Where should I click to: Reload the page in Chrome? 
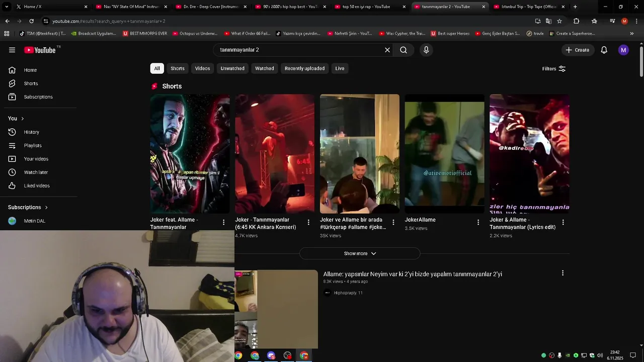31,21
